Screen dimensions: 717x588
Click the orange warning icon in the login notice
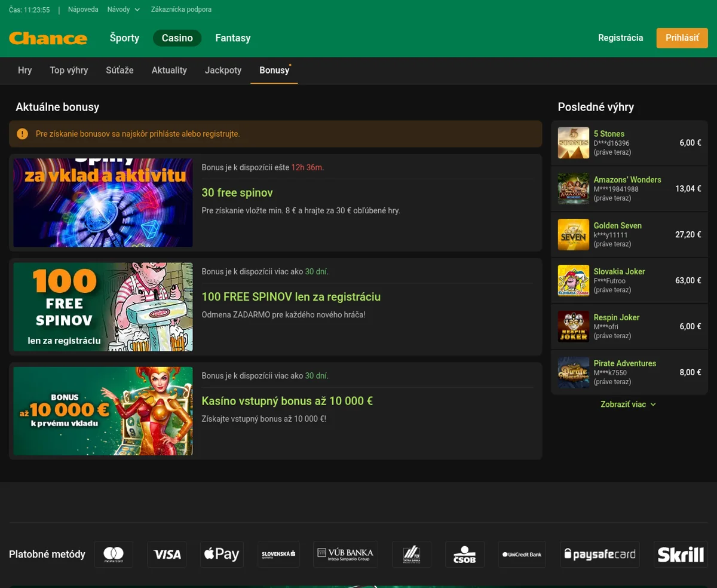[22, 134]
